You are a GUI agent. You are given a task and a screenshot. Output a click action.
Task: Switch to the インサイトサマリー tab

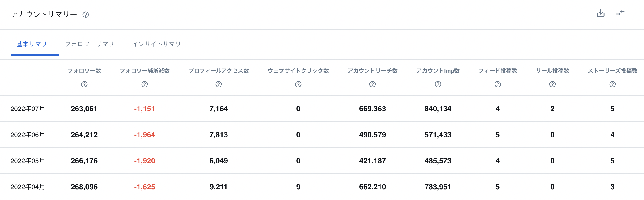(x=159, y=44)
